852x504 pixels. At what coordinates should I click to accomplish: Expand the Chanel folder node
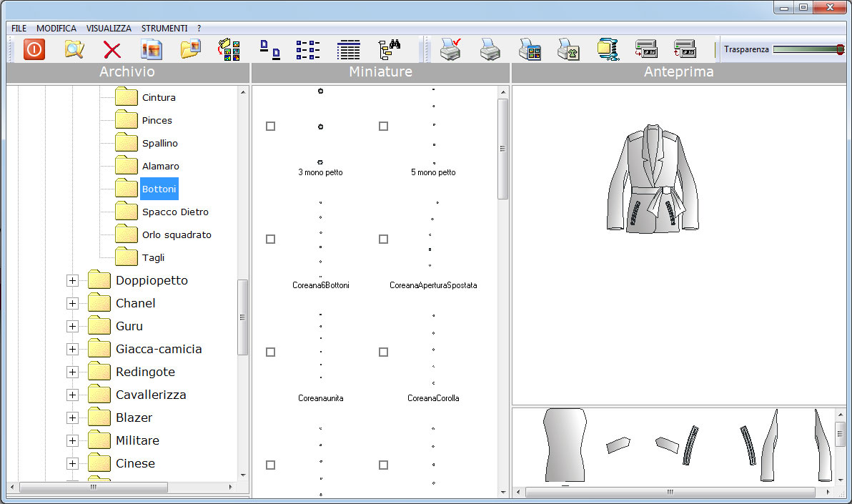[72, 303]
